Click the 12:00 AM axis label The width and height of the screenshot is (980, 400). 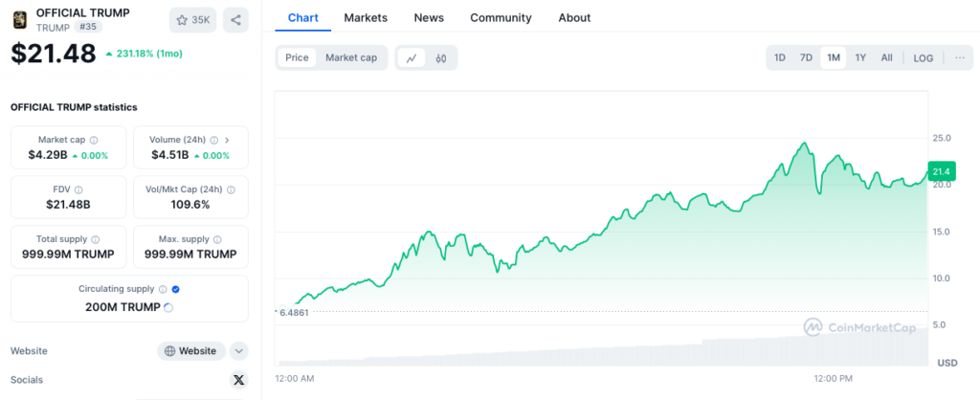click(x=295, y=379)
